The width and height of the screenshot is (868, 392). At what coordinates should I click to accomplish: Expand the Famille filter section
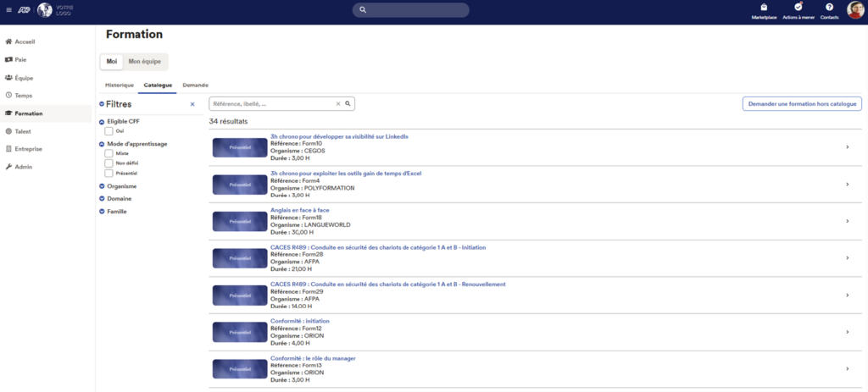coord(117,211)
